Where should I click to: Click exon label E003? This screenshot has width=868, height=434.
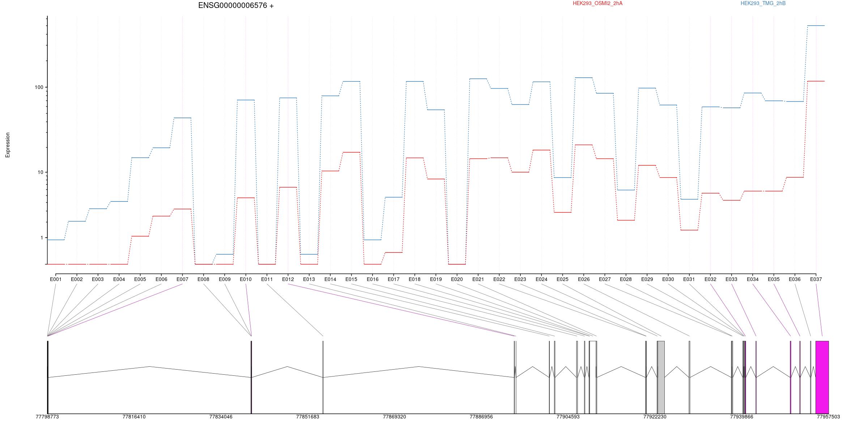tap(98, 279)
